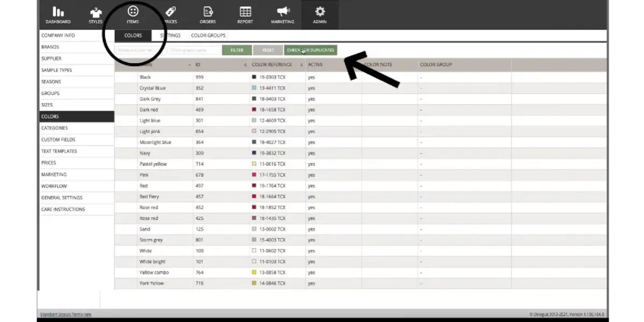Select the Styles icon
The image size is (644, 322).
click(95, 13)
